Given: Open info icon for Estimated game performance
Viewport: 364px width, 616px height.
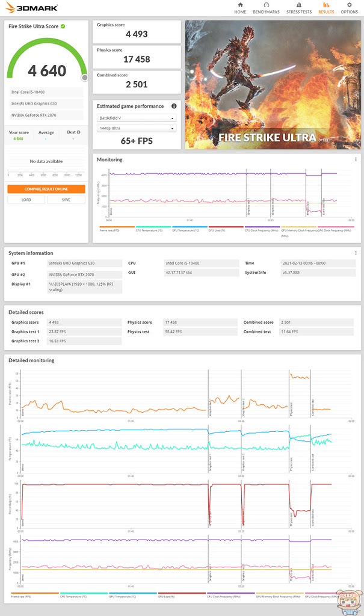Looking at the screenshot, I should pos(174,106).
